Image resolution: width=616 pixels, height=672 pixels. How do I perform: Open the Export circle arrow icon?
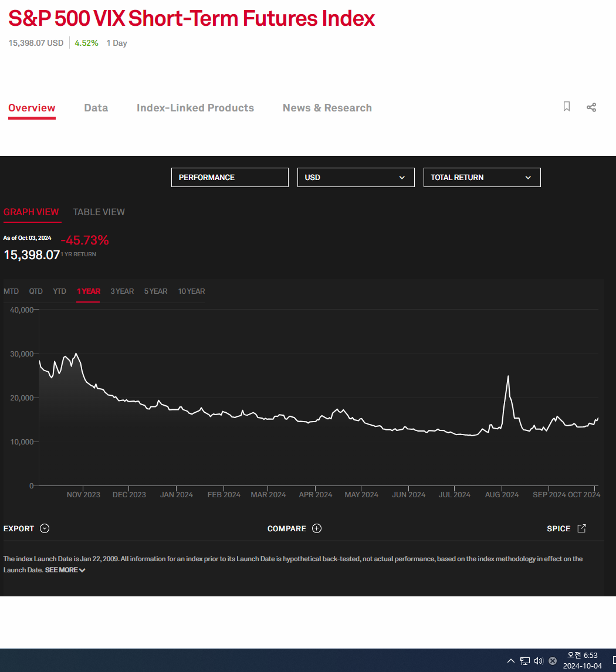point(45,528)
